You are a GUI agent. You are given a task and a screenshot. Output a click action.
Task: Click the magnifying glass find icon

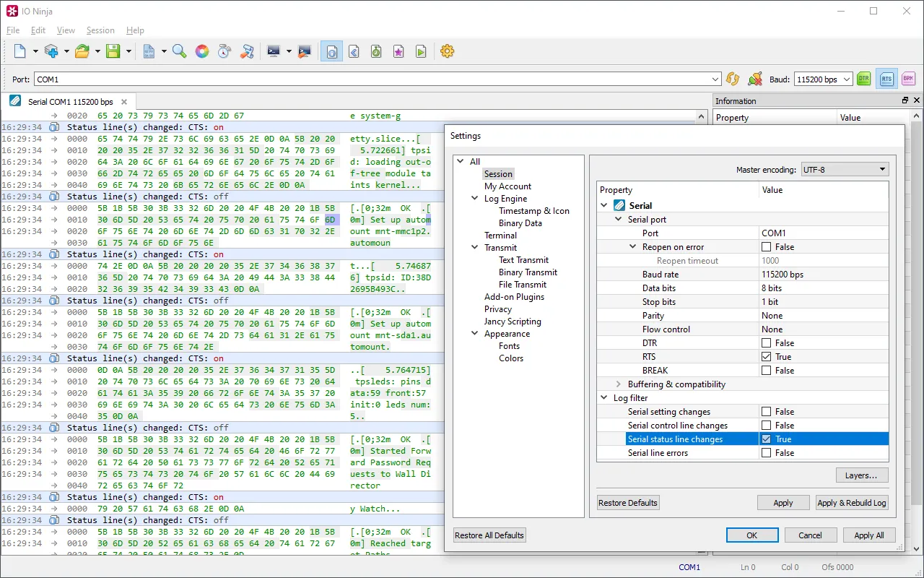pyautogui.click(x=180, y=51)
